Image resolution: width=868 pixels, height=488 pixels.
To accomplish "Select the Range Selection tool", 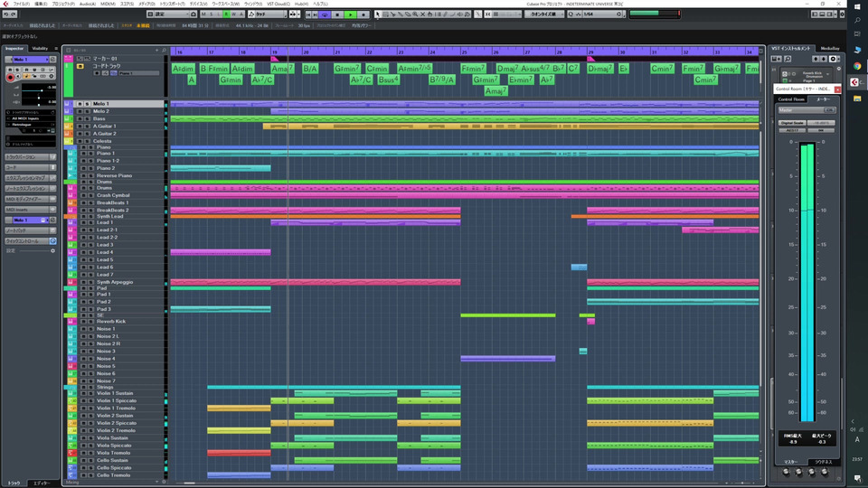I will [x=385, y=14].
